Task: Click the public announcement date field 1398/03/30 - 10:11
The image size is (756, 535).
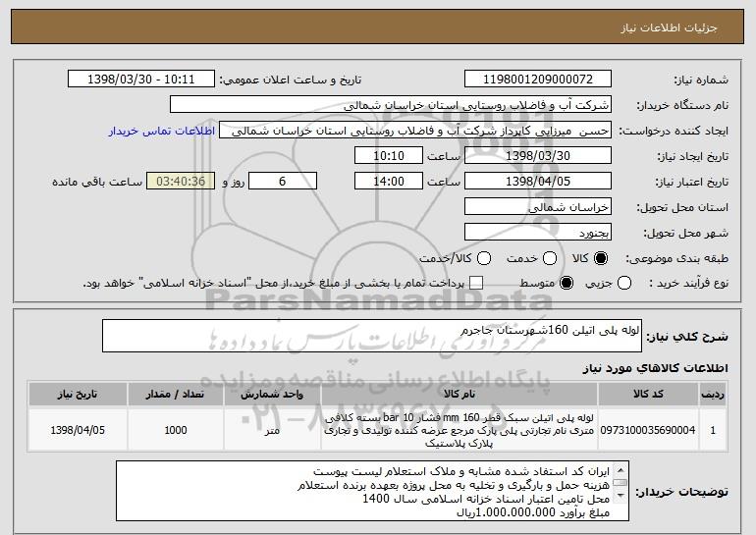Action: (x=141, y=80)
